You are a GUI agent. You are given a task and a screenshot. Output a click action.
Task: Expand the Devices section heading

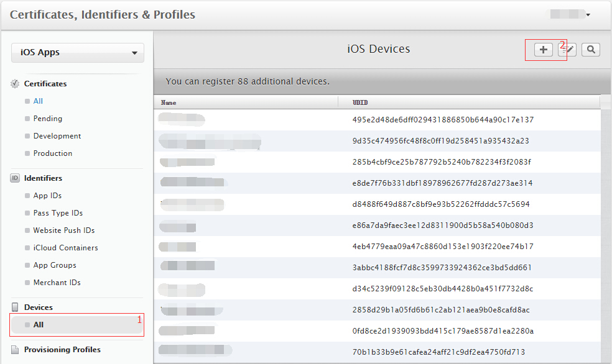pos(39,307)
